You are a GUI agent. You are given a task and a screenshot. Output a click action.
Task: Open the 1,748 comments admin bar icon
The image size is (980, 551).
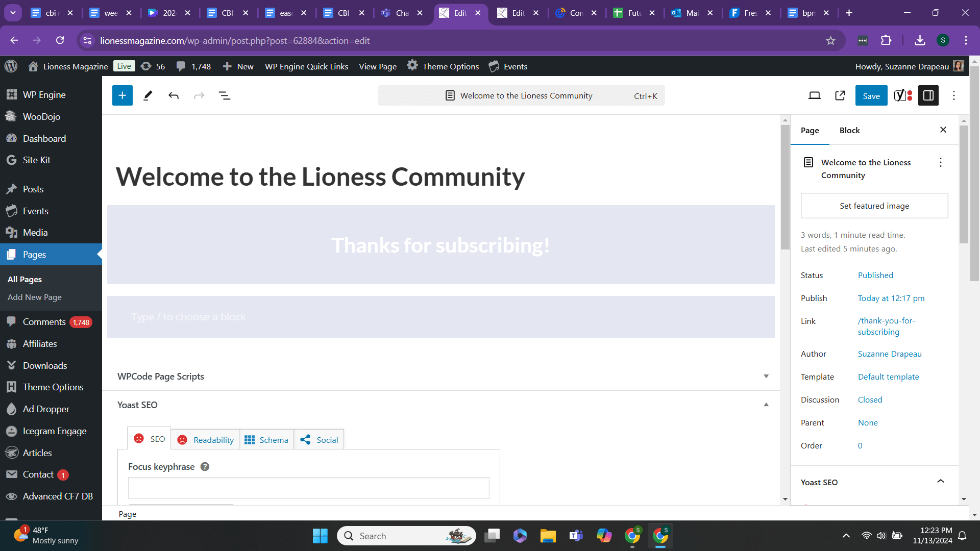click(193, 66)
